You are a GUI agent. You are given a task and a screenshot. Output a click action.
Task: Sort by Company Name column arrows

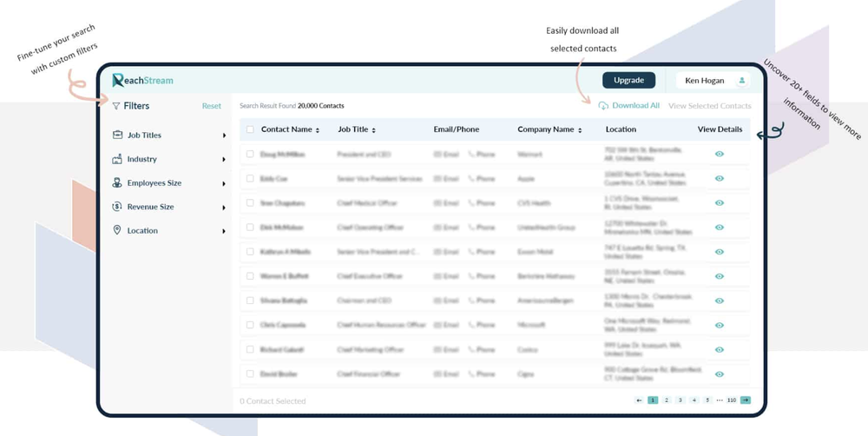580,130
